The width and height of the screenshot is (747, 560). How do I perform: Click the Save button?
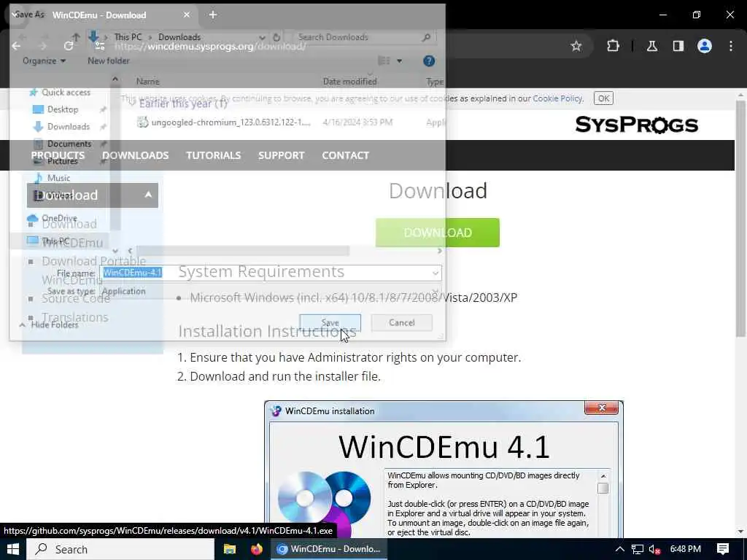click(x=330, y=323)
